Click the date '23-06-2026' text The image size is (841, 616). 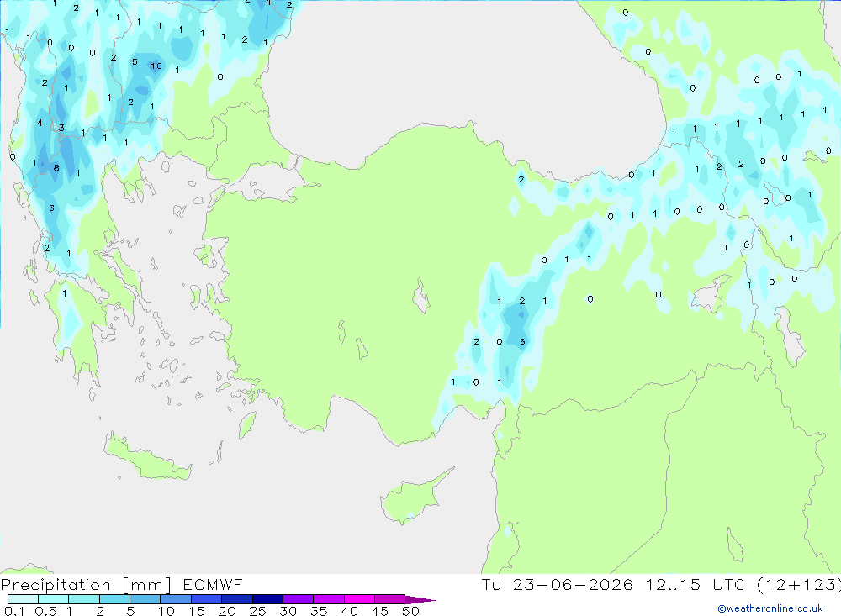tap(573, 584)
